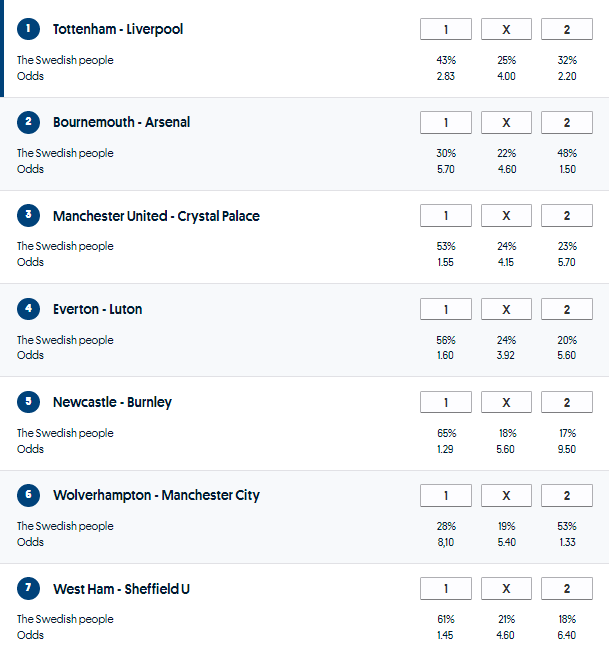The height and width of the screenshot is (655, 609).
Task: Click the match number 3 badge
Action: (x=29, y=216)
